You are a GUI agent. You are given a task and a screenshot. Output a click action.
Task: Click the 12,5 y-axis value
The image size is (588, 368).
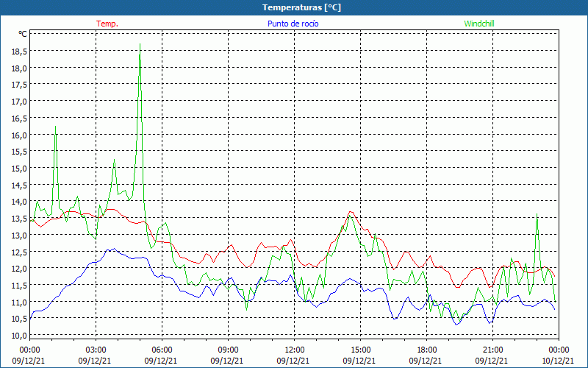(19, 252)
